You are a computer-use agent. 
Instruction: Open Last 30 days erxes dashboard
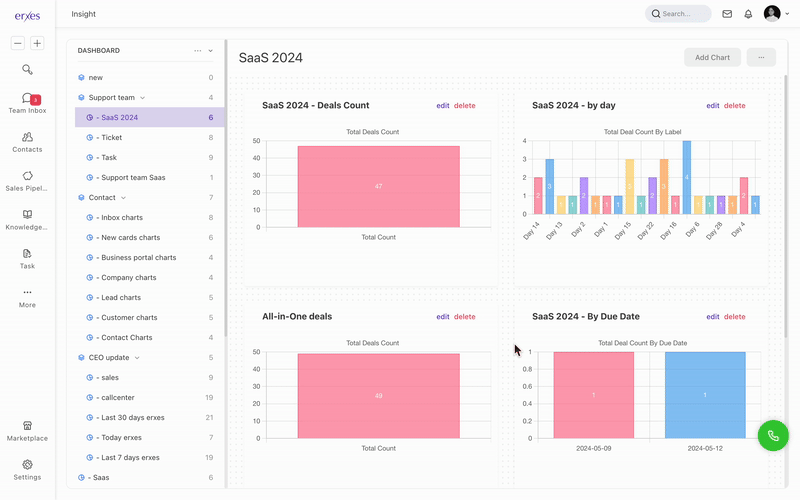point(149,417)
